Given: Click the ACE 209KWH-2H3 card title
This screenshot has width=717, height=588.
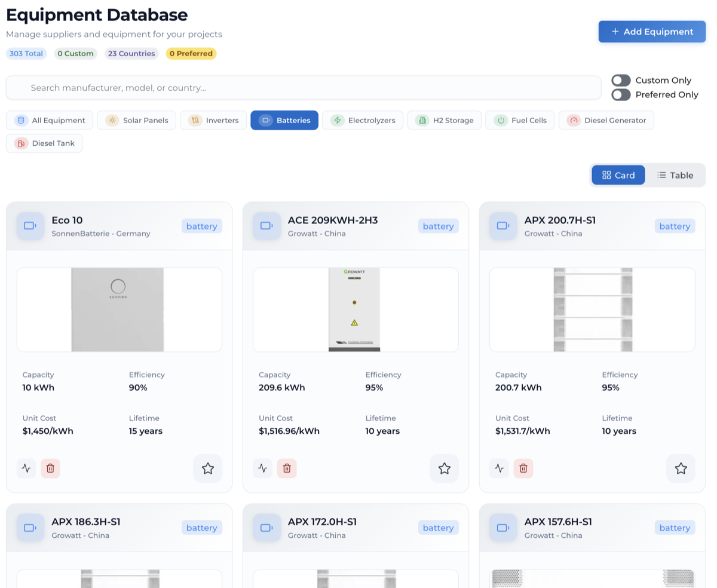Looking at the screenshot, I should [333, 220].
